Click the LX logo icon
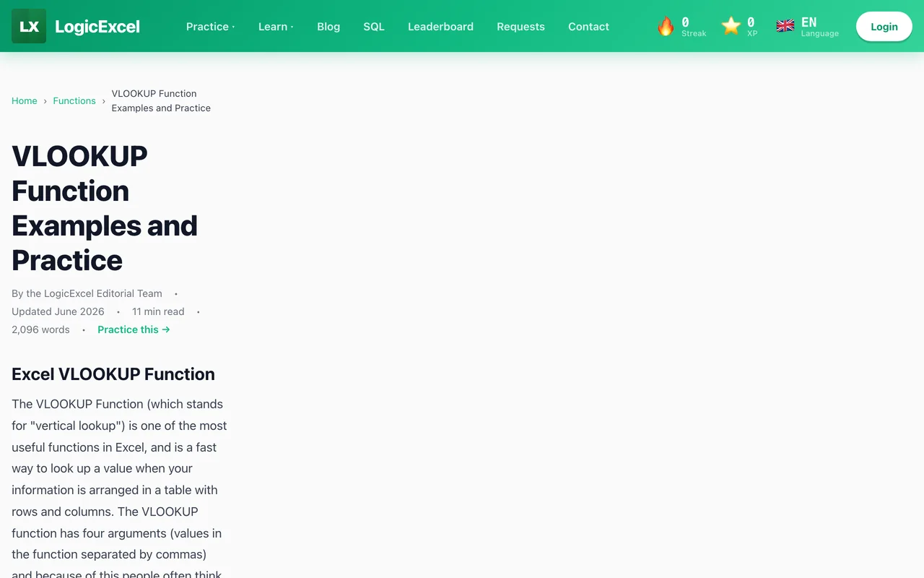Image resolution: width=924 pixels, height=578 pixels. (x=29, y=26)
